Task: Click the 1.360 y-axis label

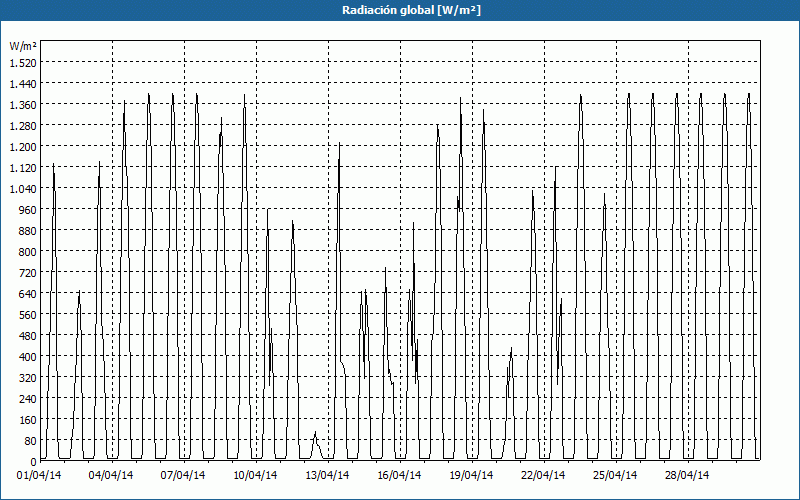Action: click(x=23, y=105)
